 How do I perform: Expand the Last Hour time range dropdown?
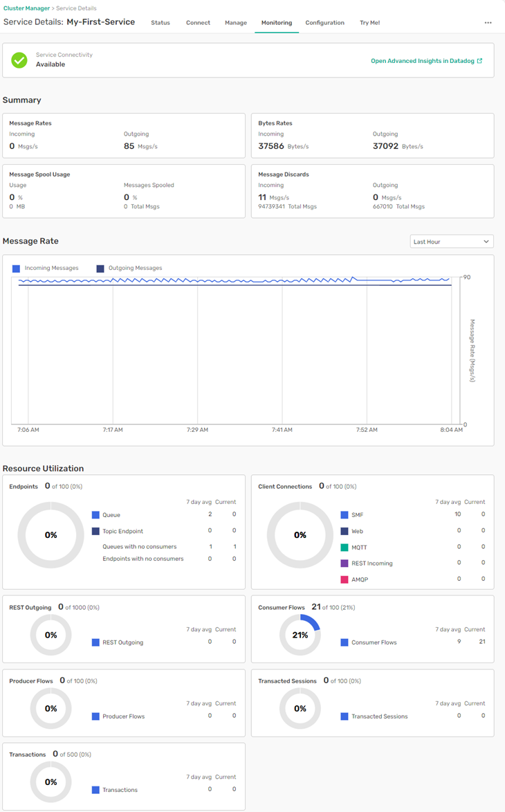[x=451, y=242]
